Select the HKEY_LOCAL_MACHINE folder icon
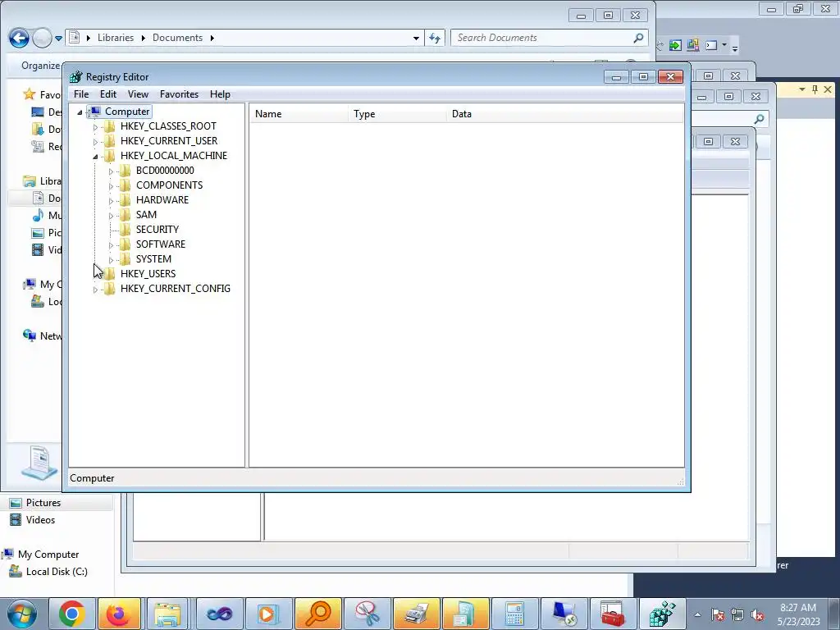The image size is (840, 630). pos(110,156)
